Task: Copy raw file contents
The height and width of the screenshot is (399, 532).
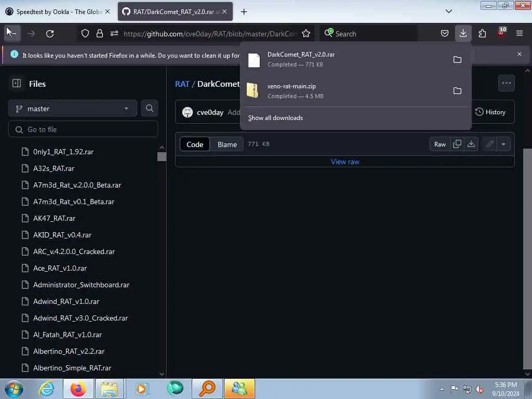Action: pyautogui.click(x=457, y=144)
